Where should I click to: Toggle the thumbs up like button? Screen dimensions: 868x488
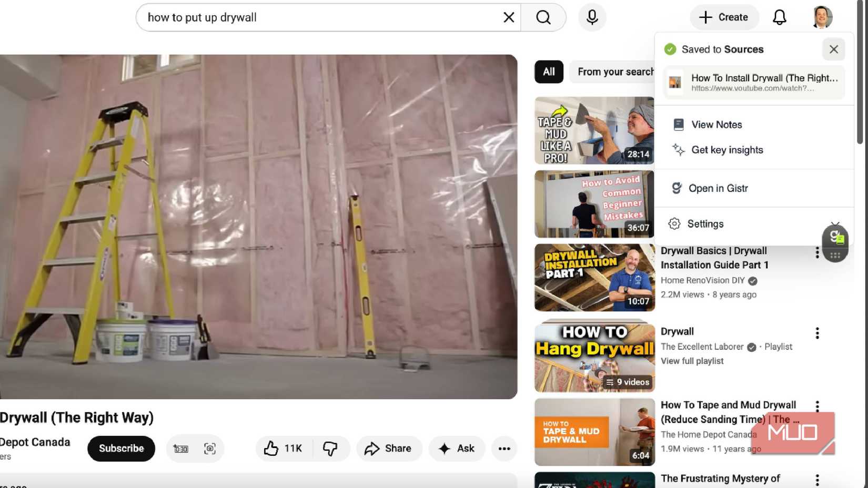point(271,449)
